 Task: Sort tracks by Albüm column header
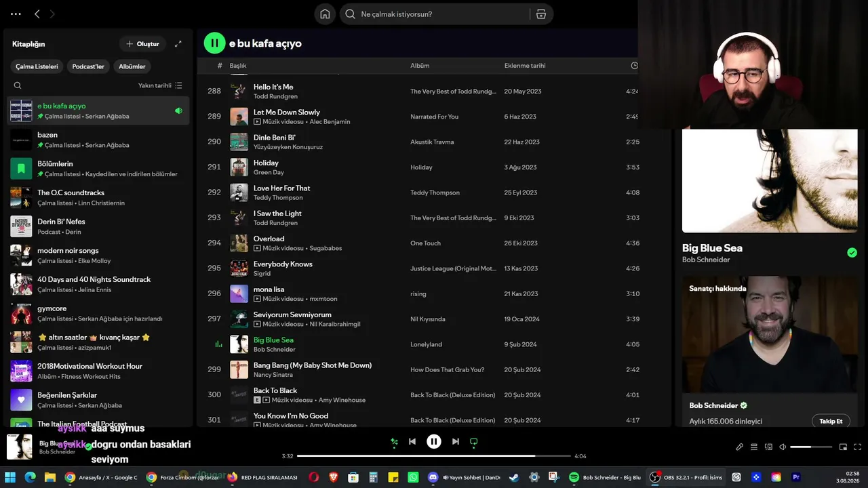click(420, 66)
